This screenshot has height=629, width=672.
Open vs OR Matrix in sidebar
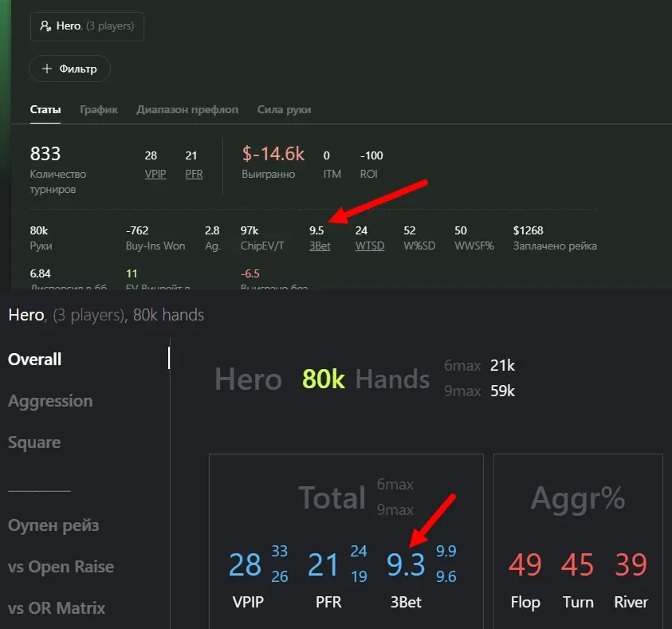point(57,608)
